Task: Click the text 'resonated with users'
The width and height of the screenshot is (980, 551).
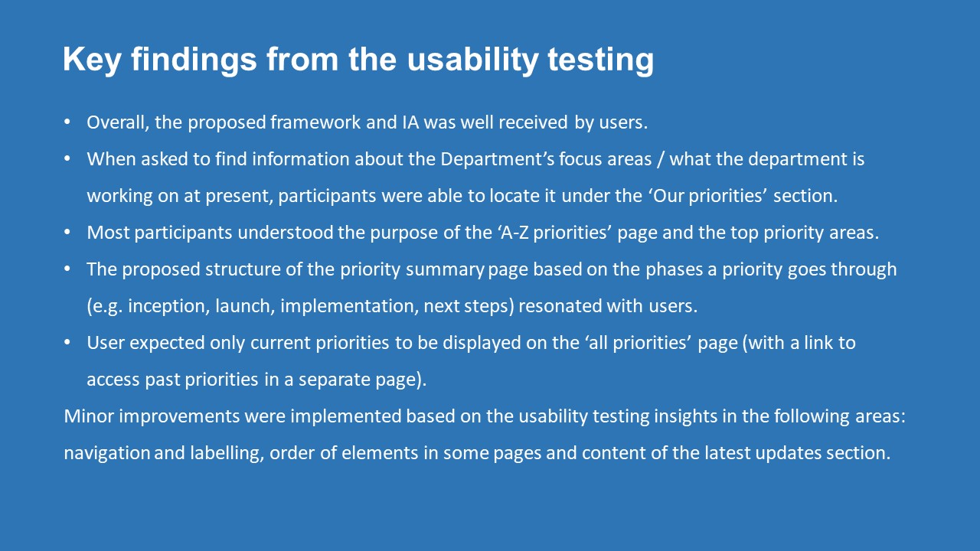Action: pos(608,306)
